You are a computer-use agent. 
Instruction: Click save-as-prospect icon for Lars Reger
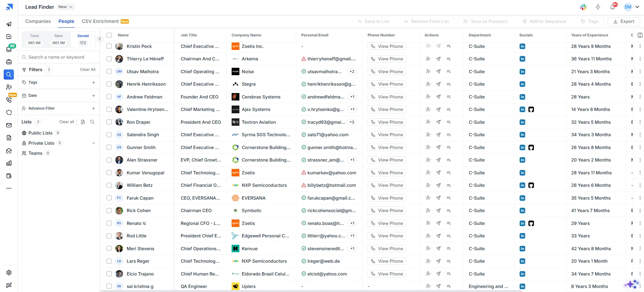pos(428,261)
